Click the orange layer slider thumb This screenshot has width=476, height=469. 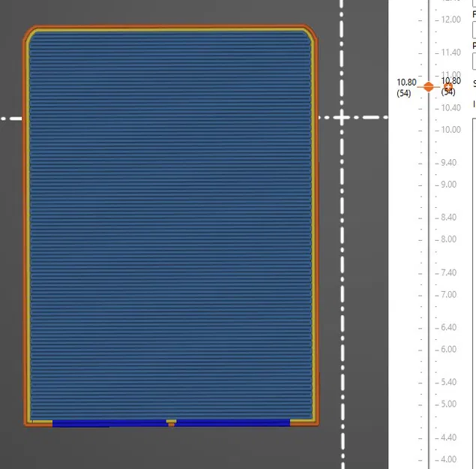pos(428,87)
